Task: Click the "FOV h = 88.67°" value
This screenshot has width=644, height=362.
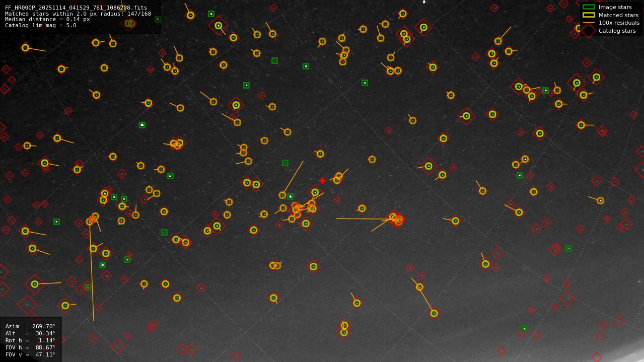Action: coord(46,347)
